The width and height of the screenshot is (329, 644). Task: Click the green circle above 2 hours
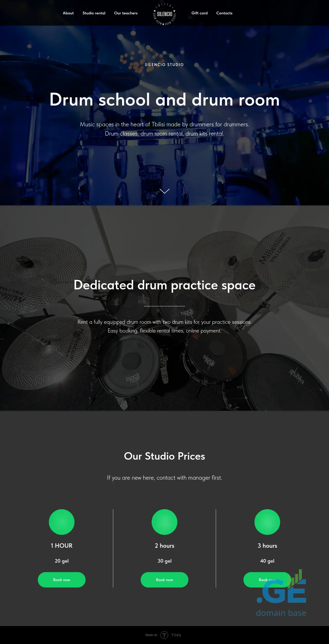[x=164, y=522]
